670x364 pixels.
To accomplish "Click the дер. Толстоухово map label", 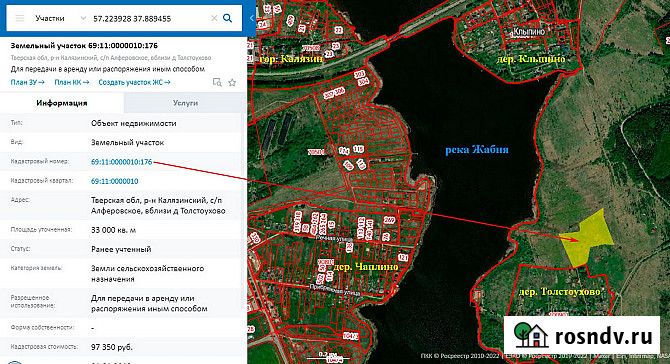I will click(560, 292).
